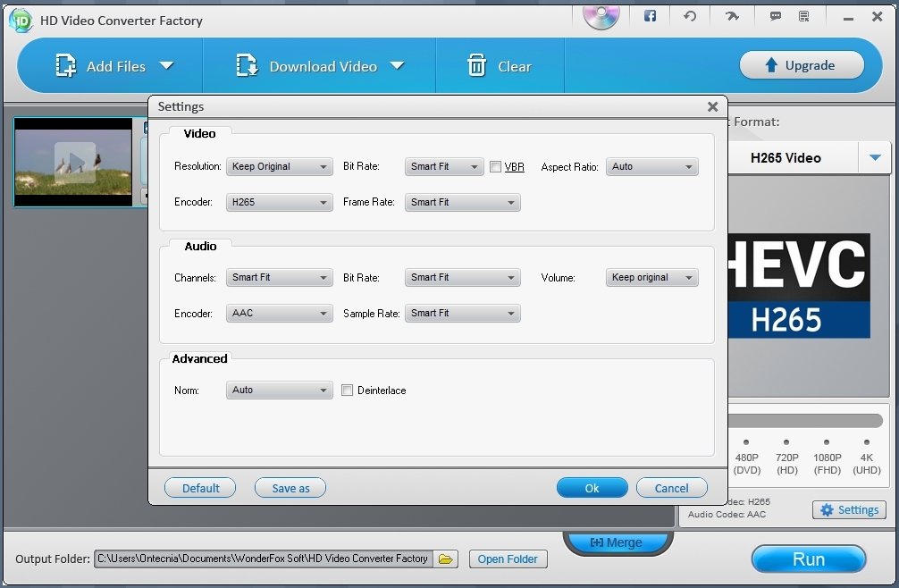The image size is (899, 588).
Task: Click the Upgrade button
Action: point(802,64)
